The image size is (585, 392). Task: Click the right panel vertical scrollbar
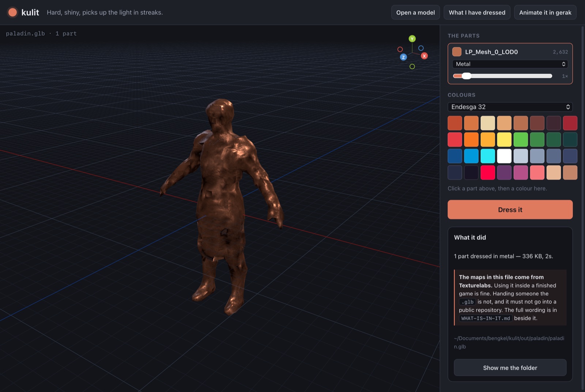[x=582, y=208]
